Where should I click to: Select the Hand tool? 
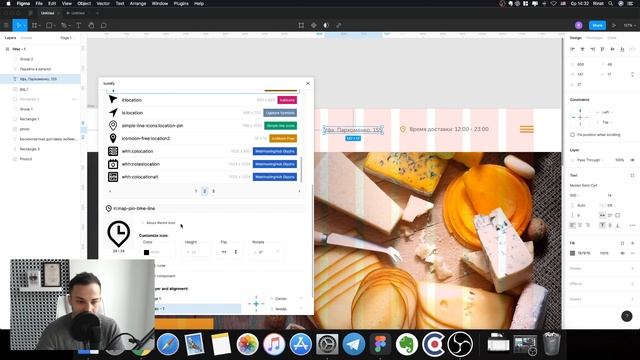[x=91, y=25]
